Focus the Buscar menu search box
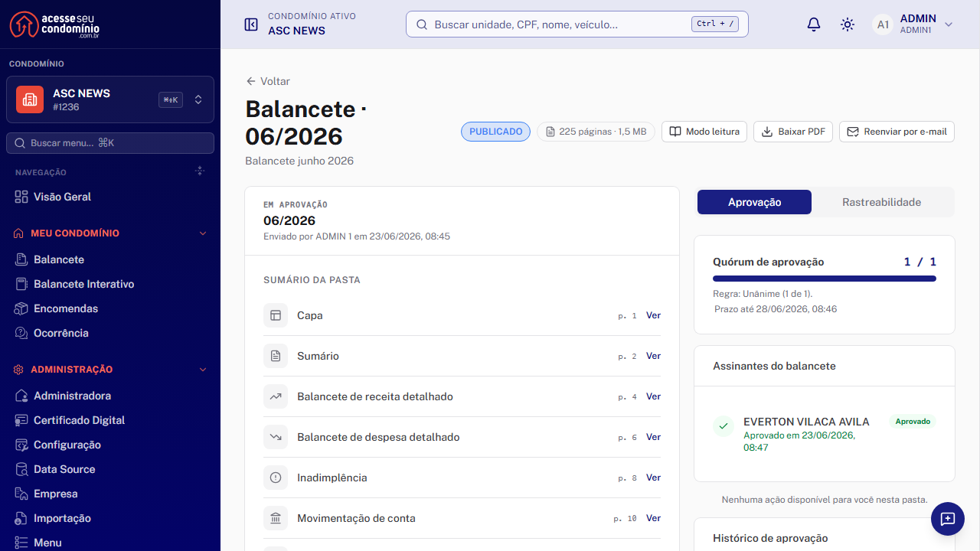The width and height of the screenshot is (980, 551). pyautogui.click(x=110, y=143)
